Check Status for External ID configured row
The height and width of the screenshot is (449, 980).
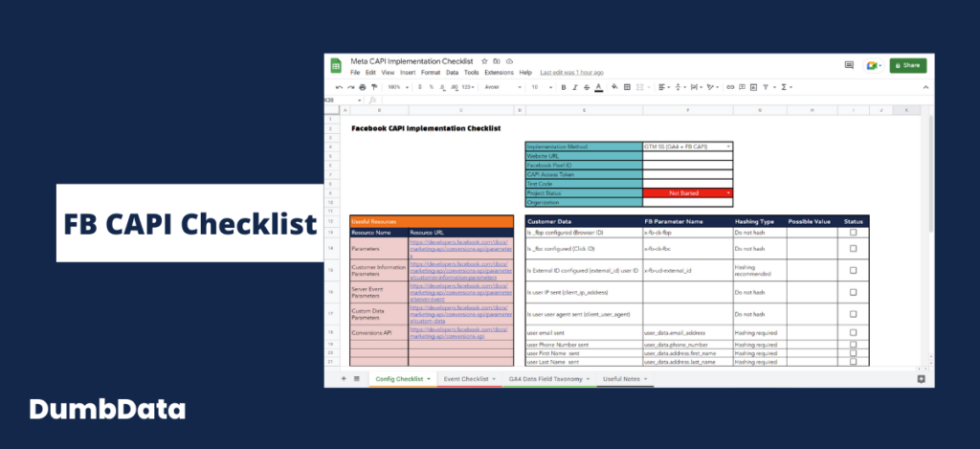coord(853,270)
